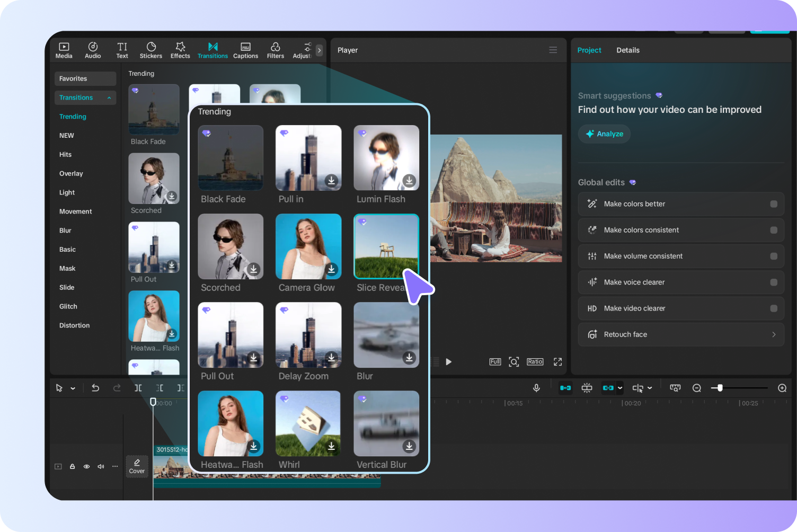Open voice-over recording with the microphone icon

click(x=536, y=387)
